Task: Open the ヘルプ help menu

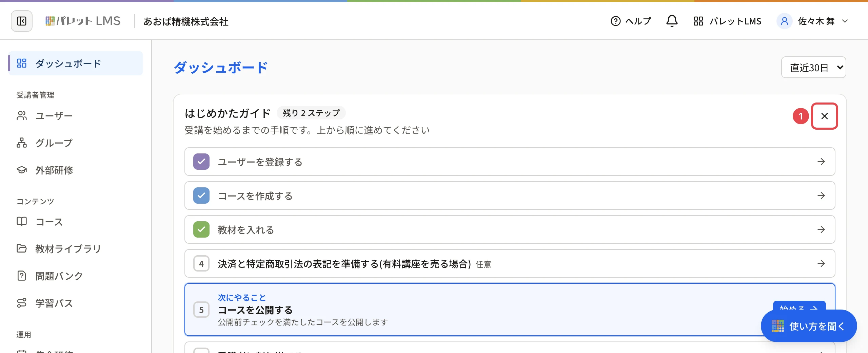Action: pos(631,21)
